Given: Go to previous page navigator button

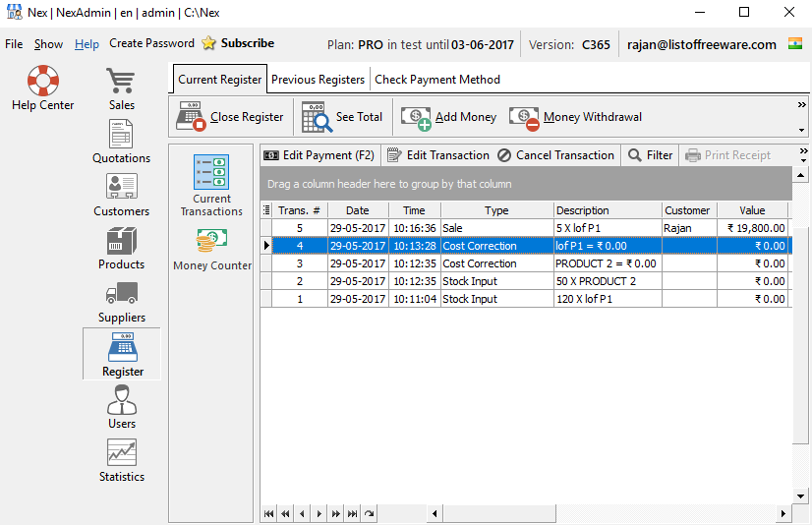Looking at the screenshot, I should (285, 513).
